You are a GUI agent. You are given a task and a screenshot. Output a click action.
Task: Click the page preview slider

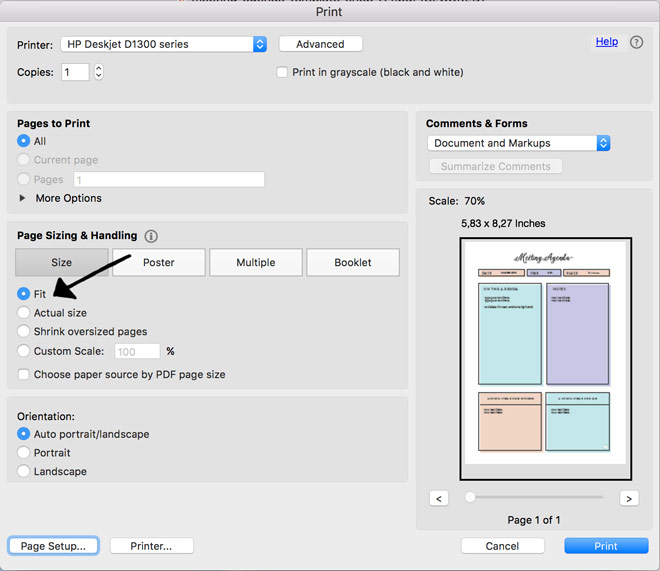[x=534, y=497]
